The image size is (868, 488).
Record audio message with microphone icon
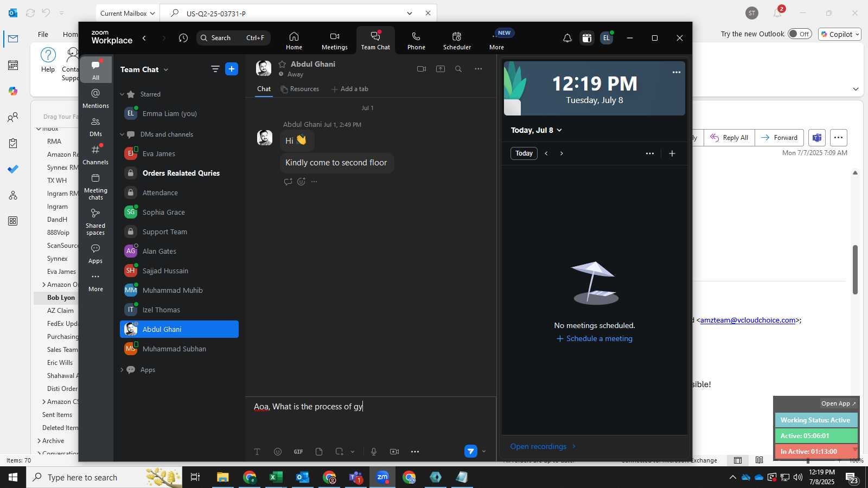pos(374,452)
